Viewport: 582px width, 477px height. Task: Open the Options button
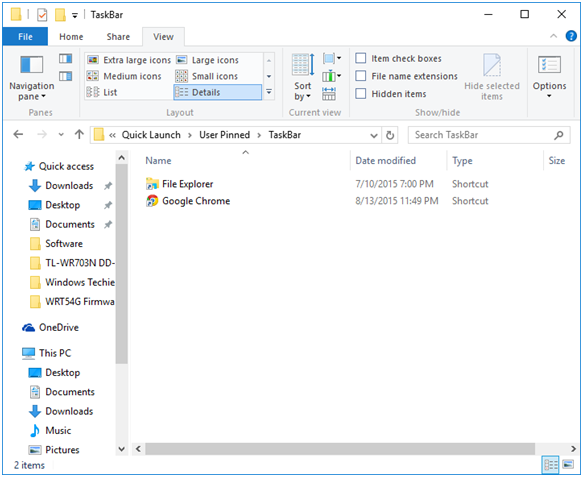tap(549, 77)
